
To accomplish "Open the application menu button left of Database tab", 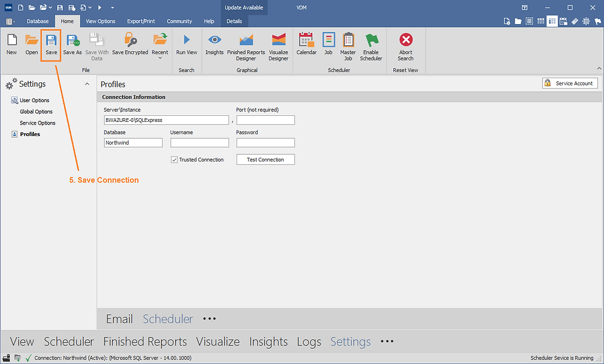I will point(10,22).
